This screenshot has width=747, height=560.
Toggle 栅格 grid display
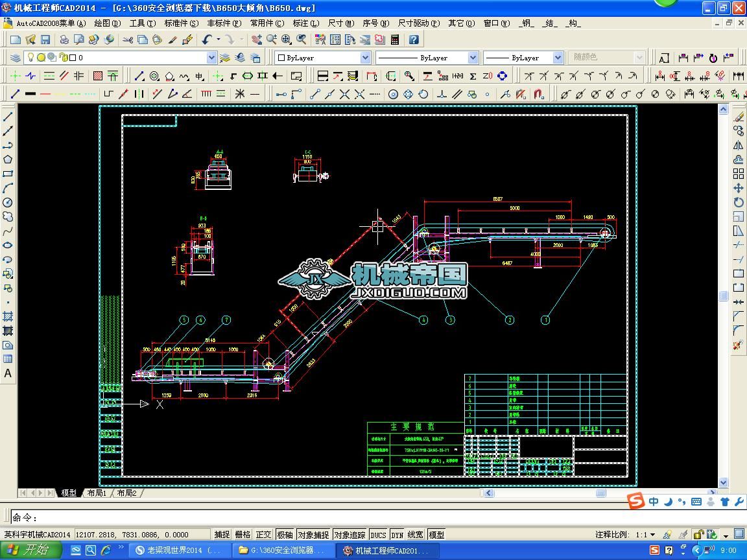pos(243,535)
